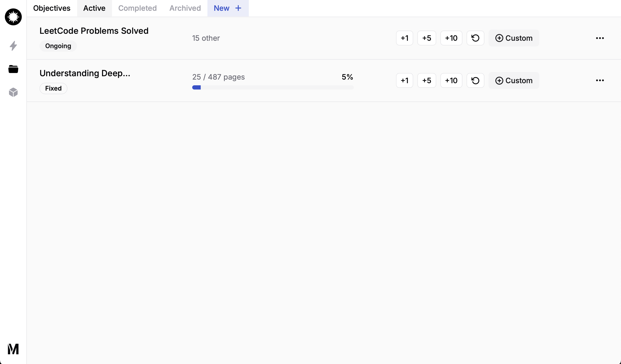The image size is (621, 364).
Task: Click the Fixed badge on Understanding Deep
Action: pos(53,88)
